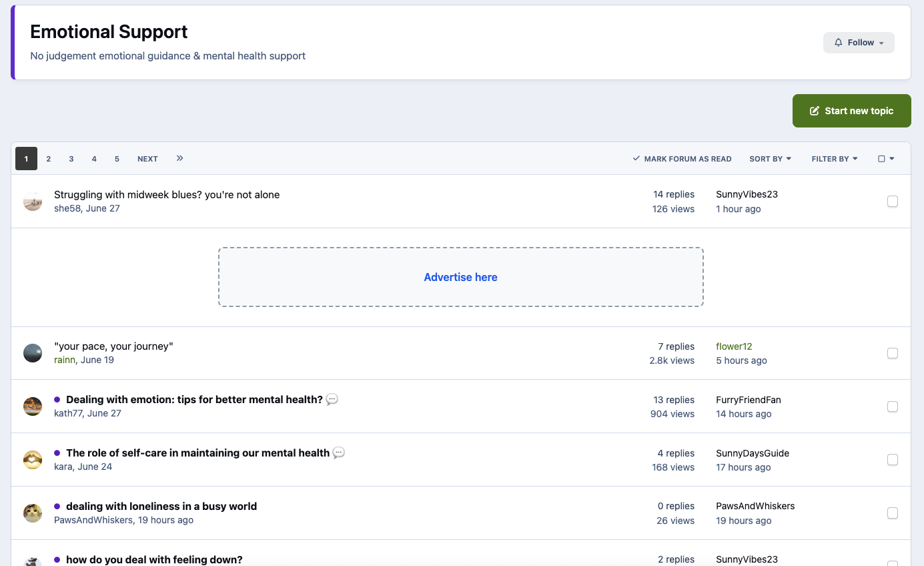Click the double-arrow last page icon
Screen dimensions: 924x566
tap(179, 159)
